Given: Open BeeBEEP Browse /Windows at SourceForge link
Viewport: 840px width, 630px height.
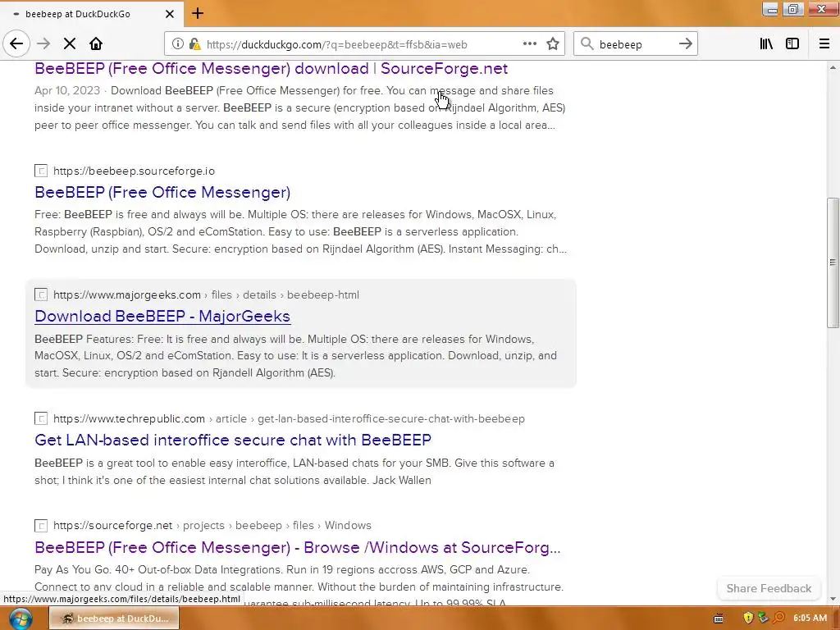Looking at the screenshot, I should tap(297, 547).
